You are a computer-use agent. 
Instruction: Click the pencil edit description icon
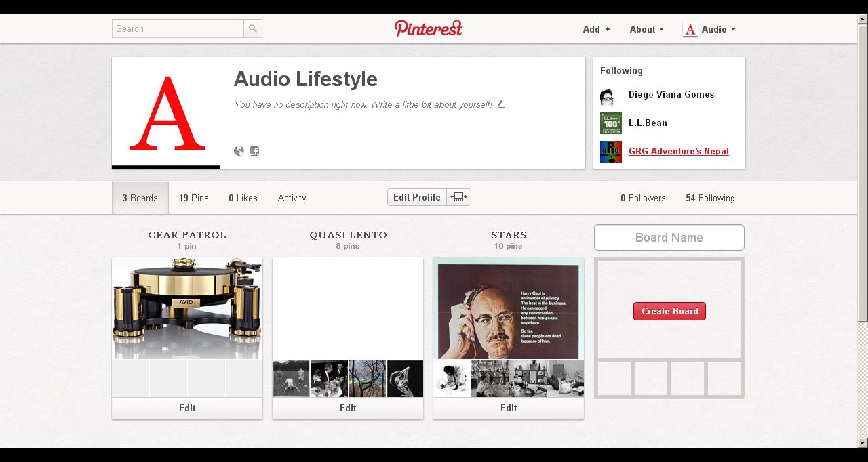coord(501,104)
